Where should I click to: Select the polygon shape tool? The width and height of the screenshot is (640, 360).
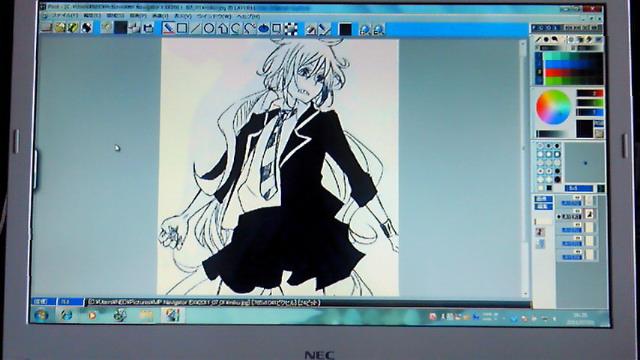pyautogui.click(x=222, y=29)
